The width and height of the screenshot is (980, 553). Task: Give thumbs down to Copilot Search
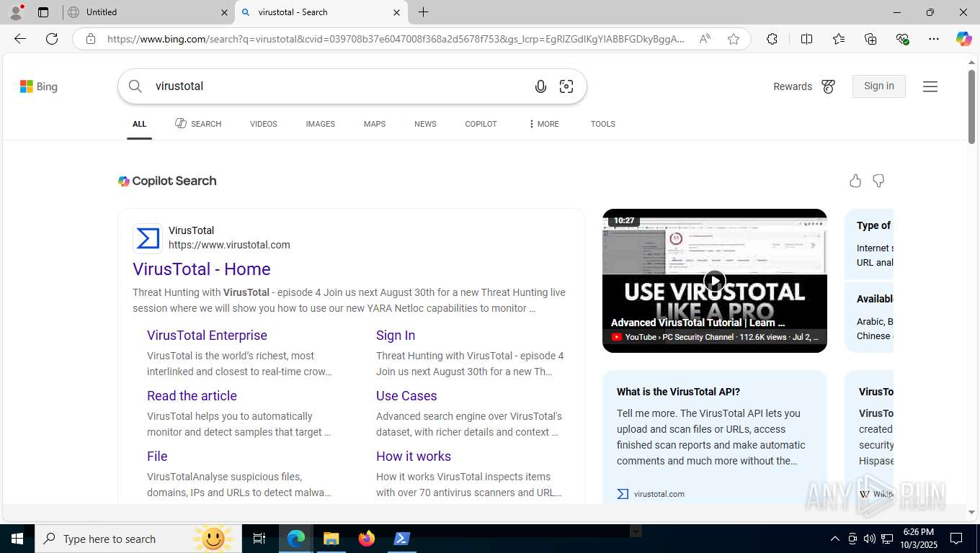coord(878,181)
